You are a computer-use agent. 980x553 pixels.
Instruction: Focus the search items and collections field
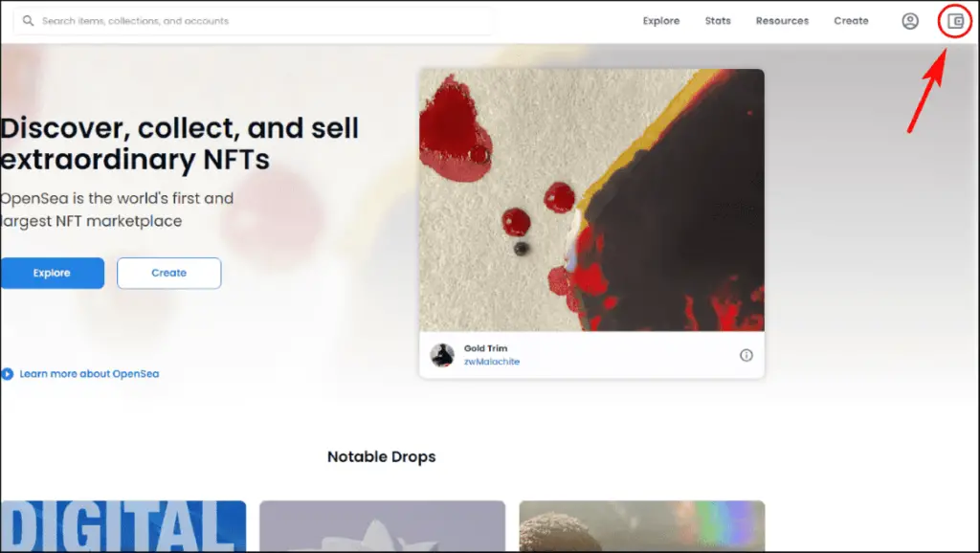click(253, 21)
